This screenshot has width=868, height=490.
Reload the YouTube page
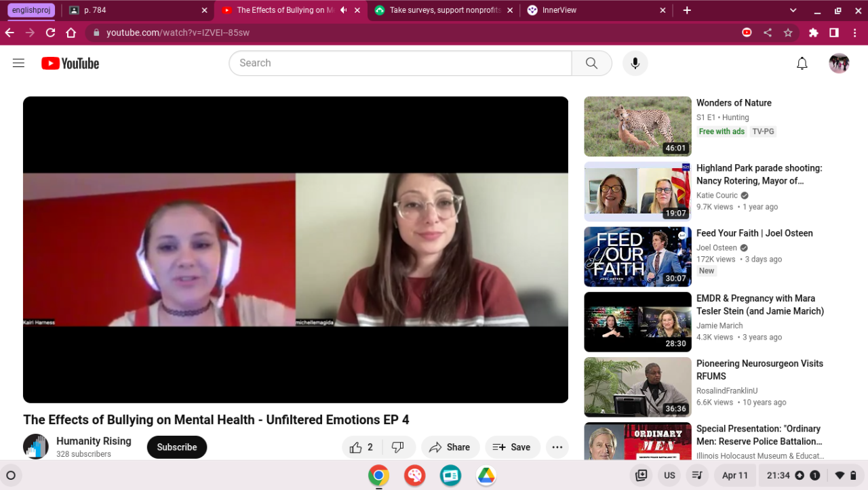click(x=50, y=33)
